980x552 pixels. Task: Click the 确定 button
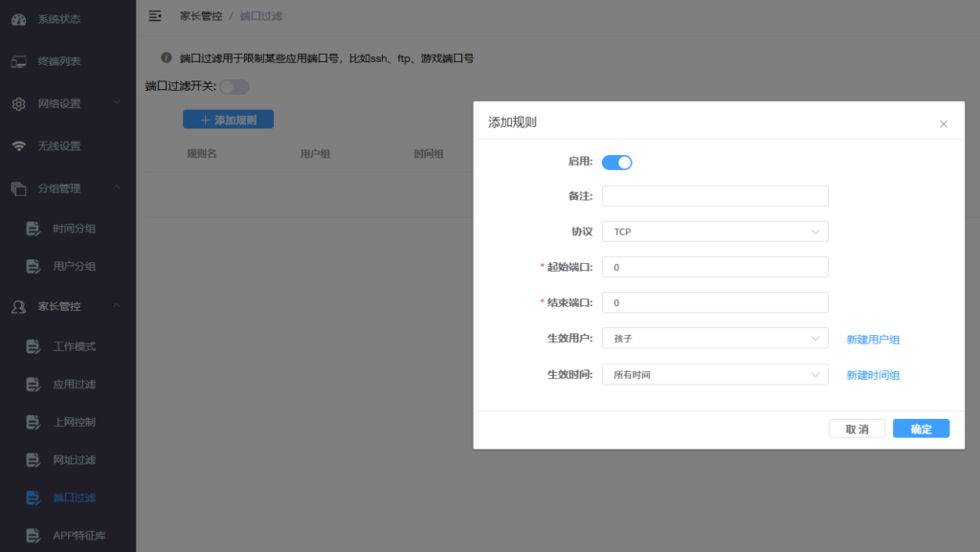click(921, 430)
